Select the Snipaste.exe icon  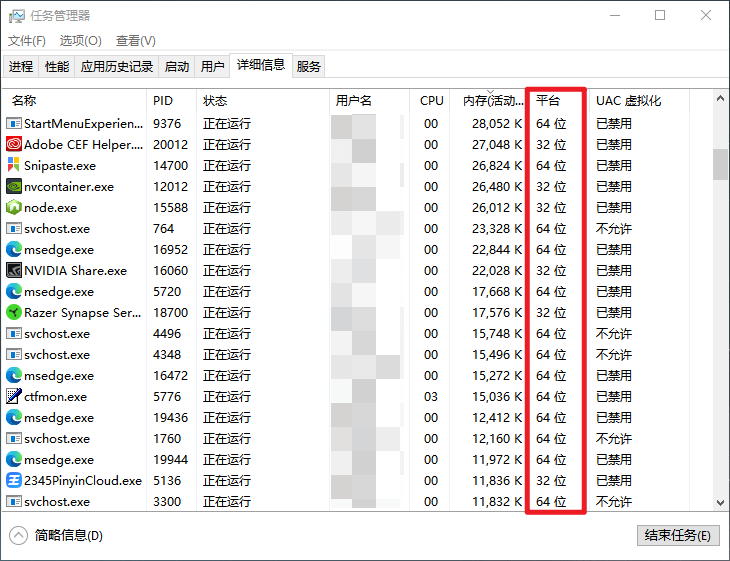pos(14,166)
